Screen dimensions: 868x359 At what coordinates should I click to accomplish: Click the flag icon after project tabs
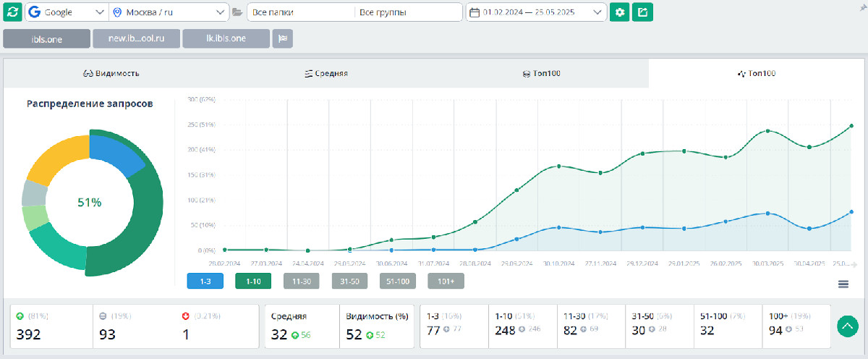[x=283, y=38]
